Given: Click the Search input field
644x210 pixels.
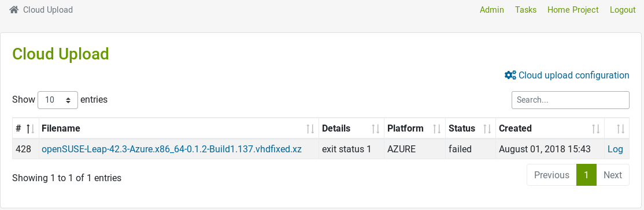Looking at the screenshot, I should [x=571, y=100].
